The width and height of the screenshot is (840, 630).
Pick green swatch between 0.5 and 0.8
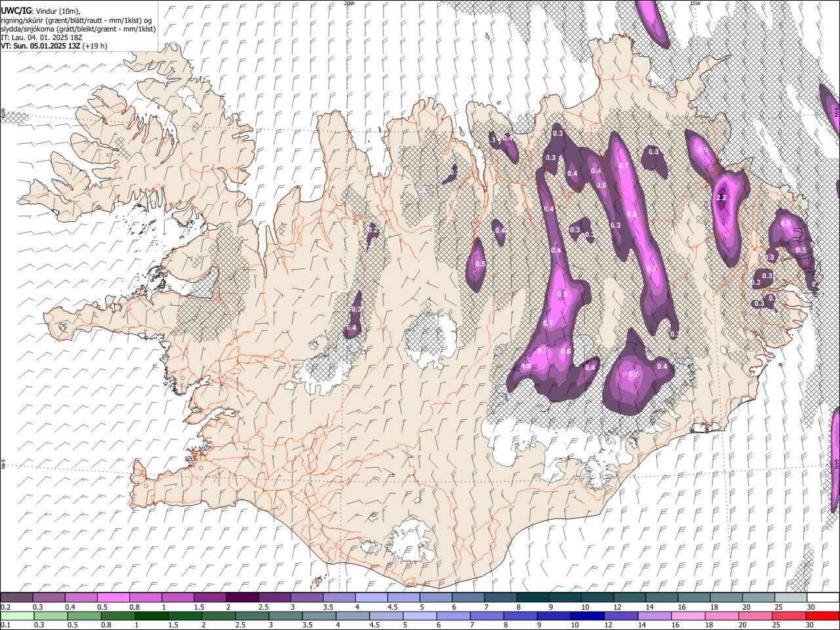point(85,616)
